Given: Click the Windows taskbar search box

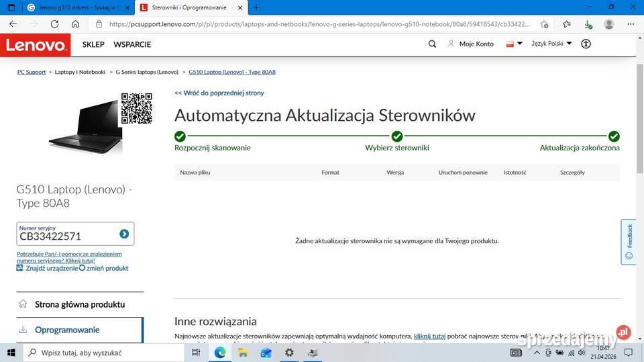Looking at the screenshot, I should (x=103, y=353).
